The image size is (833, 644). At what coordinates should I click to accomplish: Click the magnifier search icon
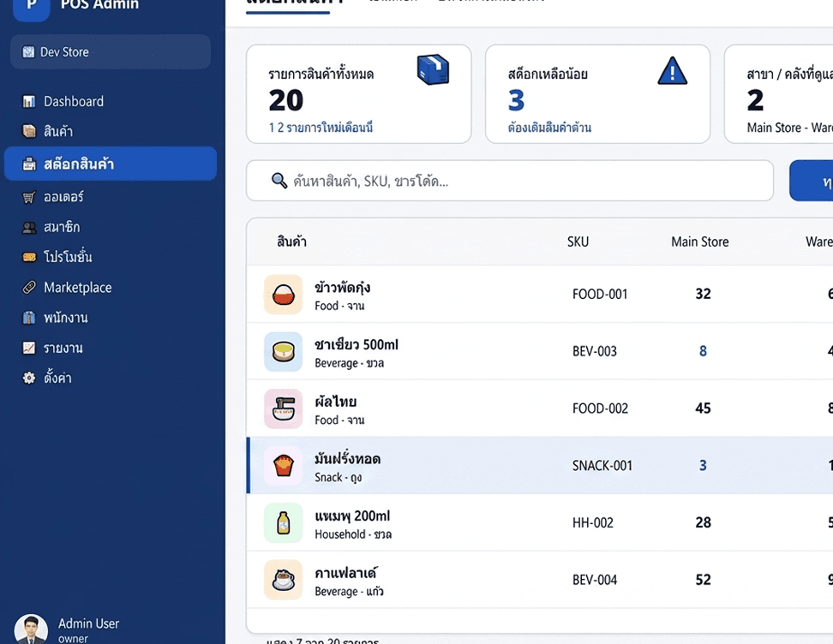(279, 181)
